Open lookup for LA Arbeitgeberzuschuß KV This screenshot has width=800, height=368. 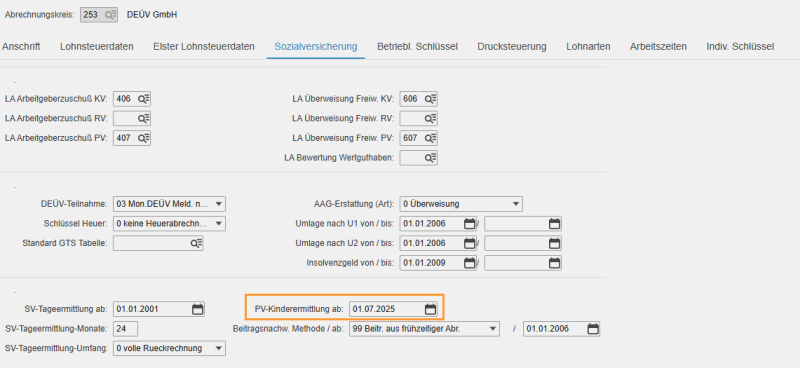coord(143,99)
